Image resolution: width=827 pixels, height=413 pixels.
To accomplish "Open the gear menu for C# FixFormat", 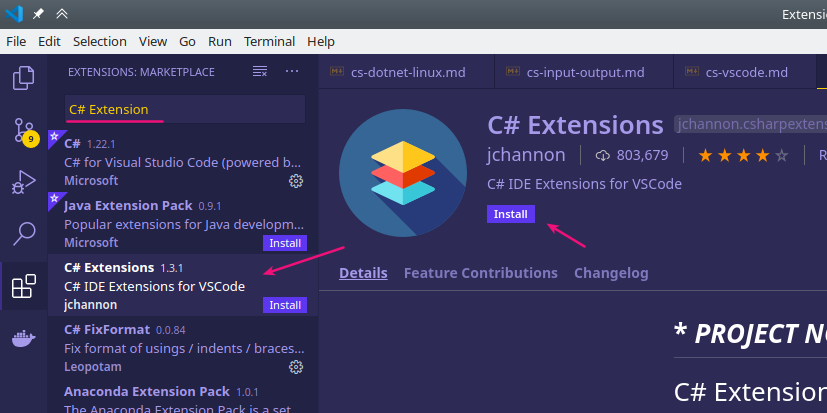I will click(296, 367).
